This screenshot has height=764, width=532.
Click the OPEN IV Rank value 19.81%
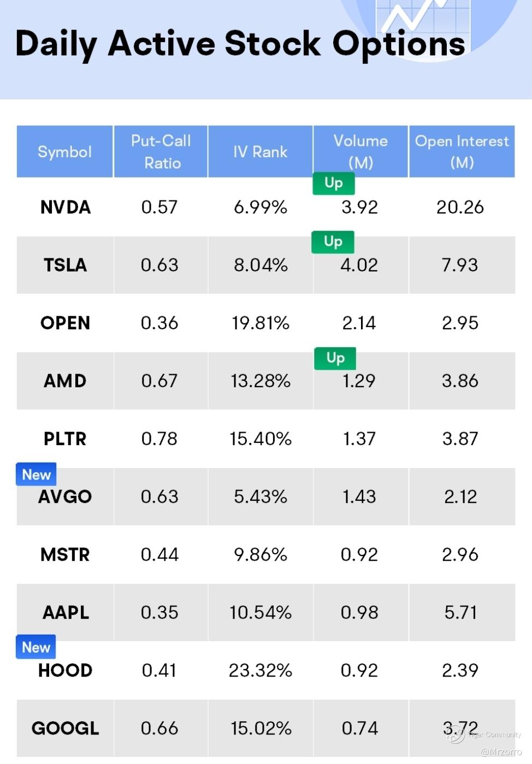261,323
